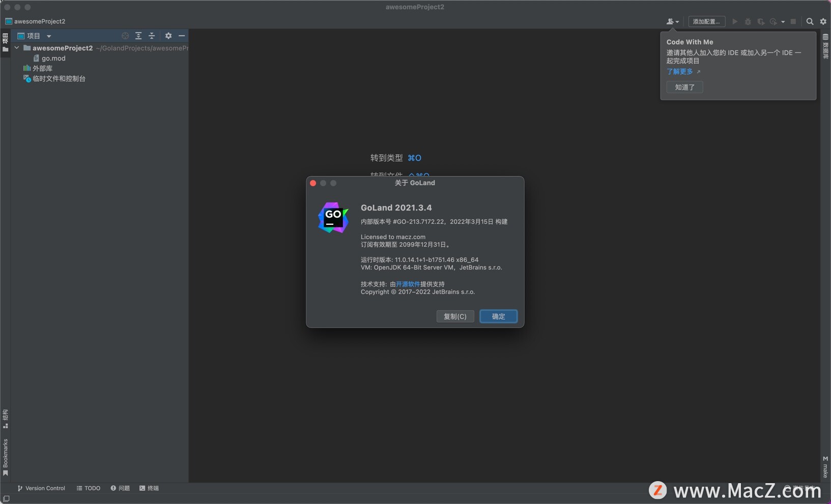Open the dropdown arrow beside the profiler icon

(x=783, y=22)
